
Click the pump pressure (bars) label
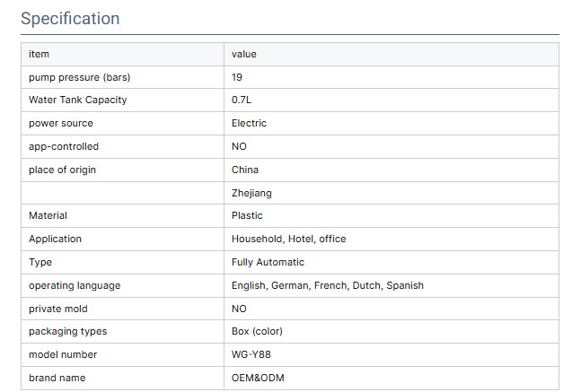click(x=79, y=77)
